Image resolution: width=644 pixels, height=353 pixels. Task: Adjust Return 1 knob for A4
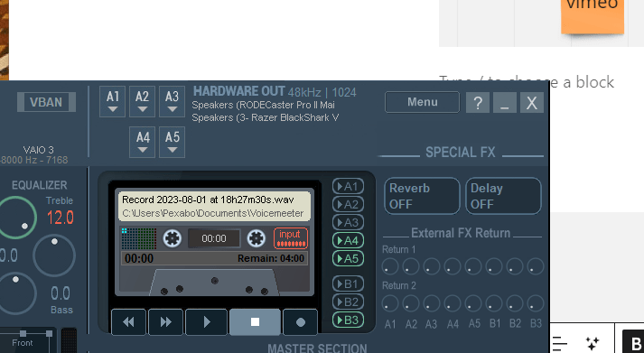pos(453,266)
